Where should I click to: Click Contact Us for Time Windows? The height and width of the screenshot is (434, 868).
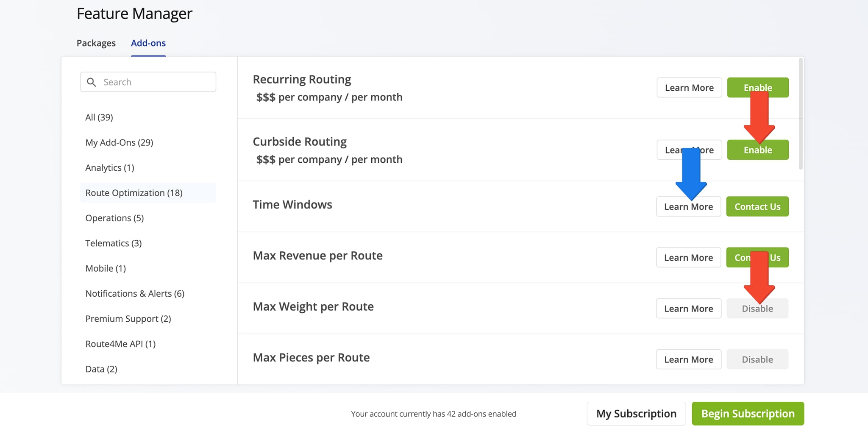757,207
